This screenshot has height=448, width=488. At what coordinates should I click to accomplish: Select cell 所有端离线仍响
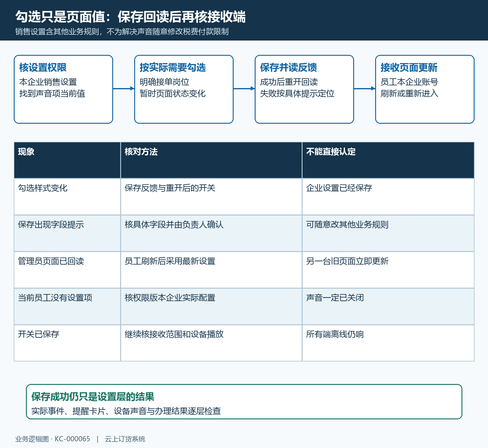pyautogui.click(x=388, y=343)
